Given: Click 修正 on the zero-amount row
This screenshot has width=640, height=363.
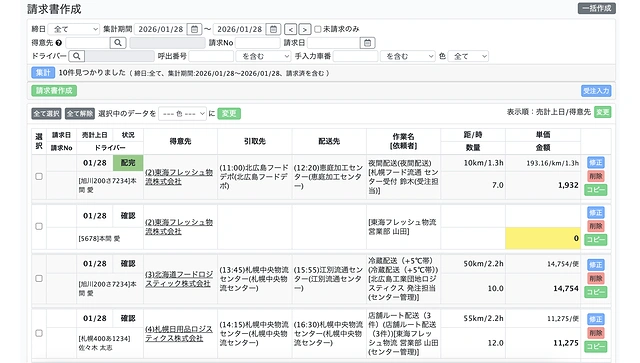Looking at the screenshot, I should click(596, 212).
